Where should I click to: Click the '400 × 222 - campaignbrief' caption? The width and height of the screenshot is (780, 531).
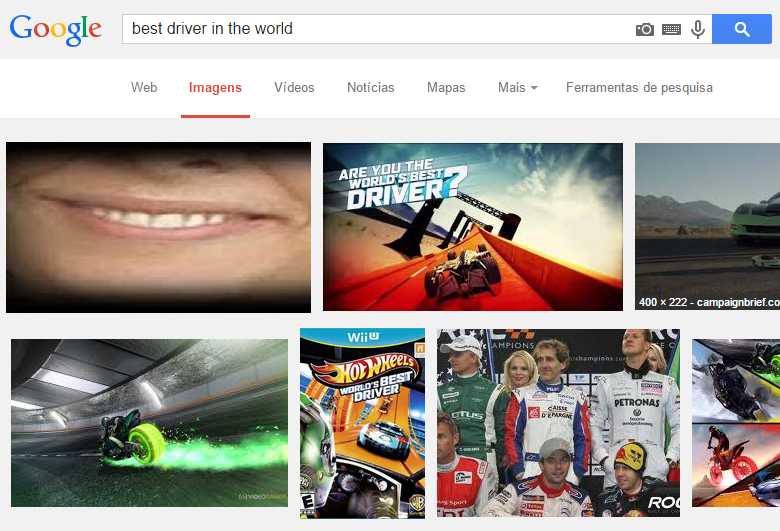[709, 302]
